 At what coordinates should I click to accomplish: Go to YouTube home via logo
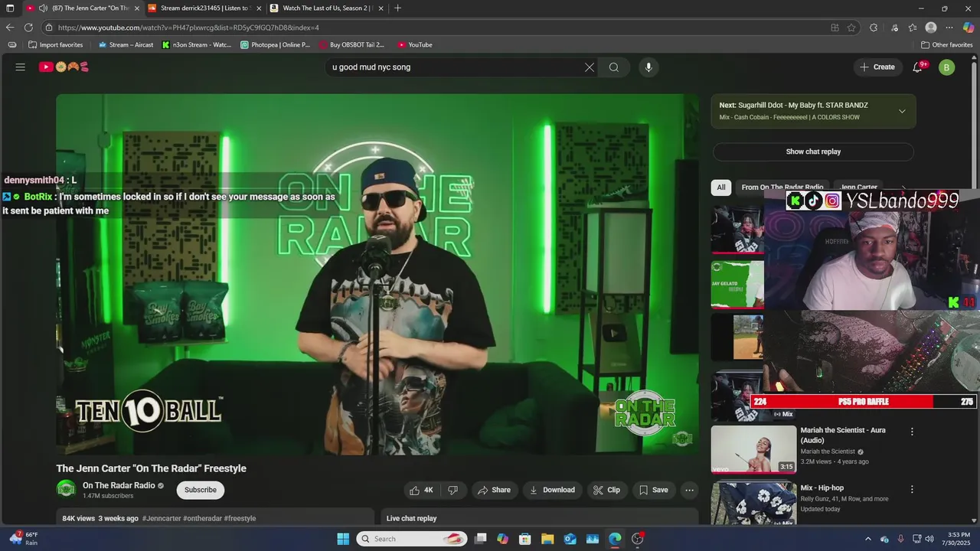click(x=64, y=67)
